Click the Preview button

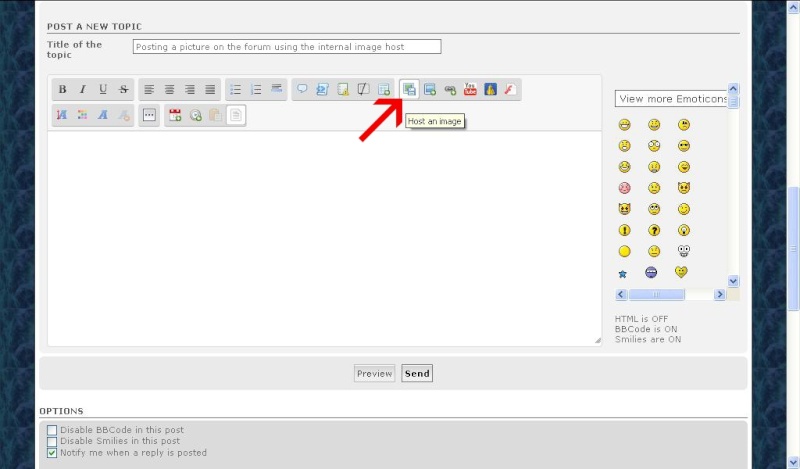pos(374,374)
